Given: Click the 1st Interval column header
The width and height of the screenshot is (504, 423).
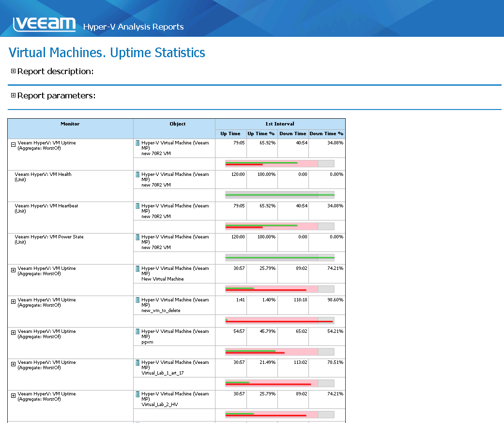Looking at the screenshot, I should 280,124.
